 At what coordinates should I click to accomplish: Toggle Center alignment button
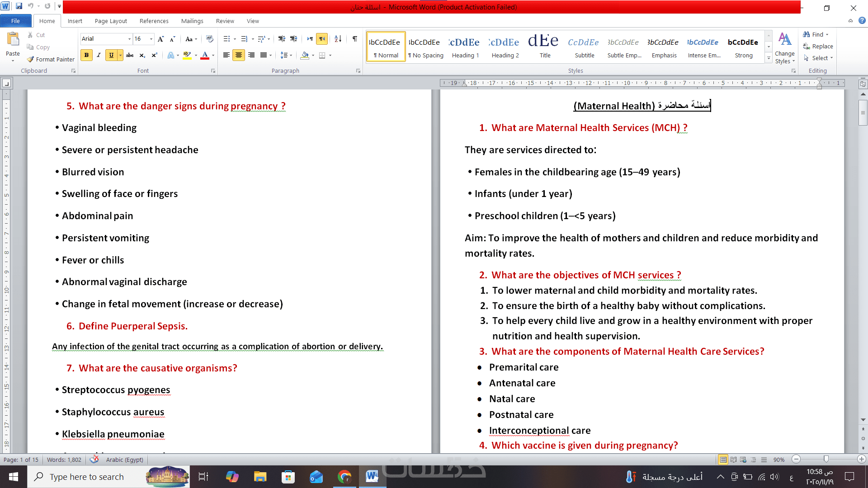click(x=239, y=55)
